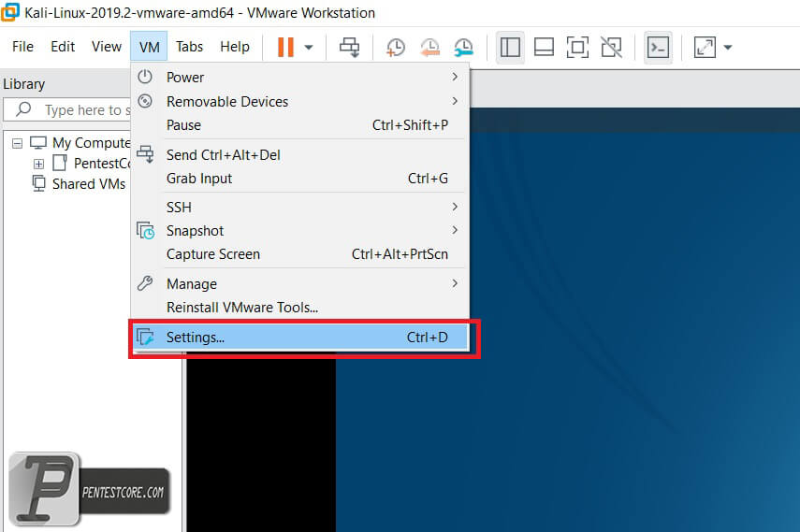Select Reinstall VMware Tools menu entry
The width and height of the screenshot is (800, 532).
(x=300, y=308)
